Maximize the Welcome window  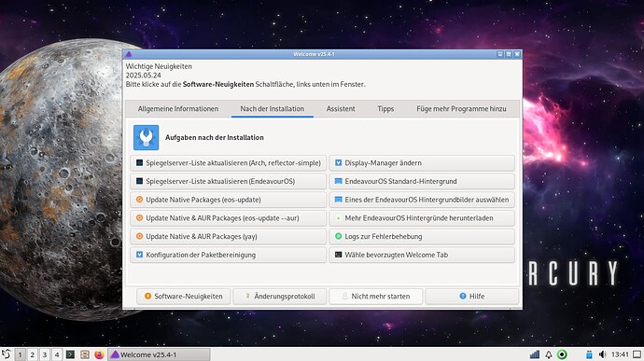509,54
